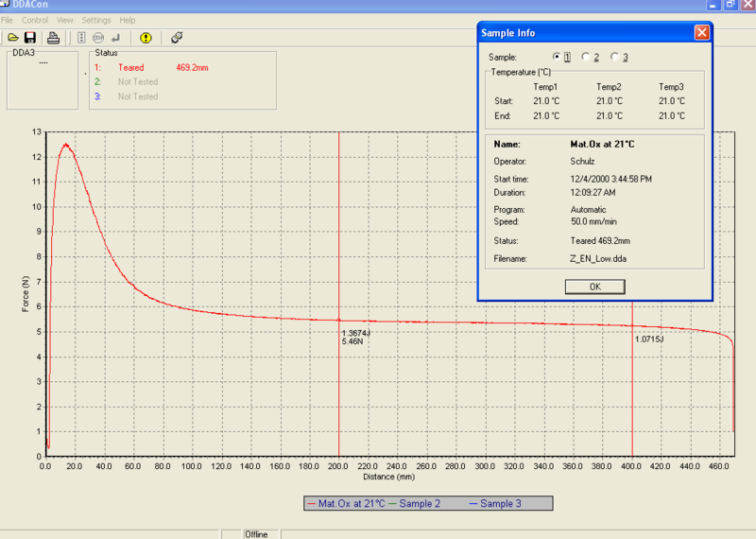Image resolution: width=756 pixels, height=539 pixels.
Task: Open the View menu
Action: tap(64, 20)
